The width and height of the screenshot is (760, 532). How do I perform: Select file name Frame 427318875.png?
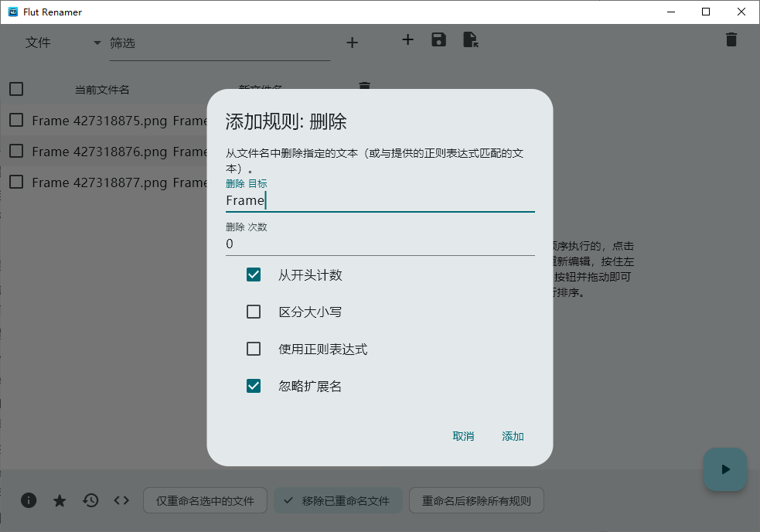100,121
